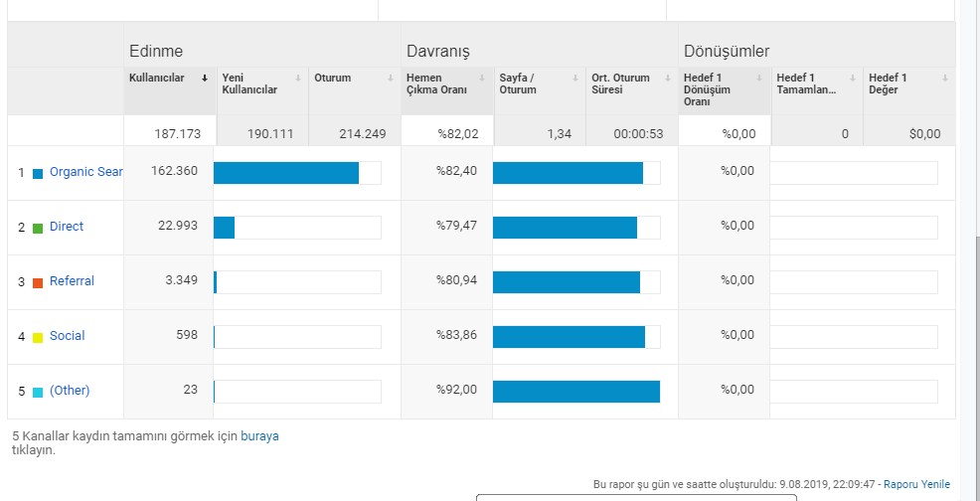This screenshot has width=980, height=501.
Task: Open the Direct channel link
Action: (67, 227)
